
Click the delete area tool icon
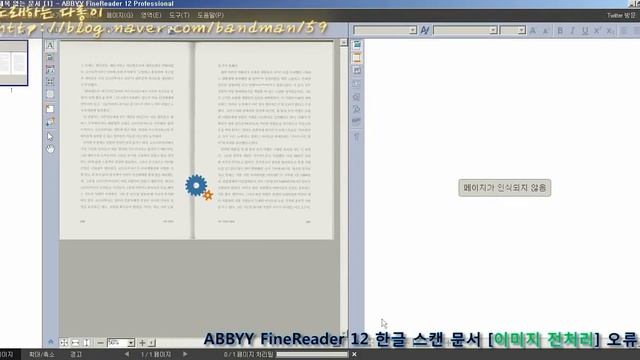pos(50,109)
